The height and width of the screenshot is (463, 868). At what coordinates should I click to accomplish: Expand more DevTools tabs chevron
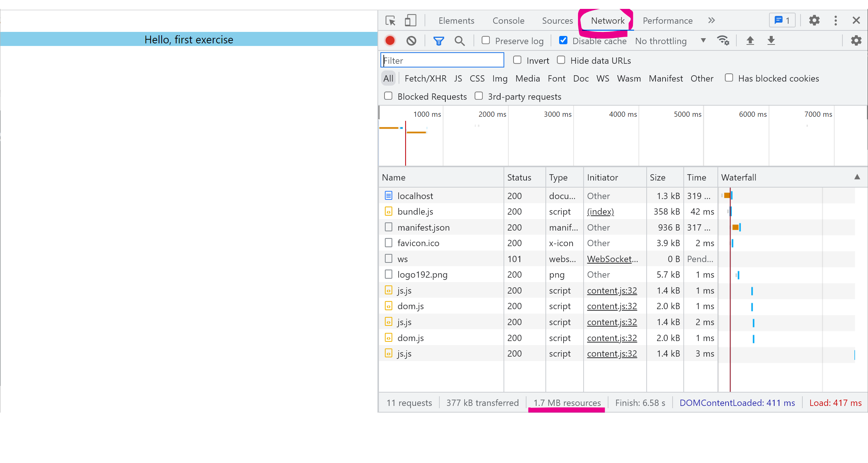click(x=711, y=20)
